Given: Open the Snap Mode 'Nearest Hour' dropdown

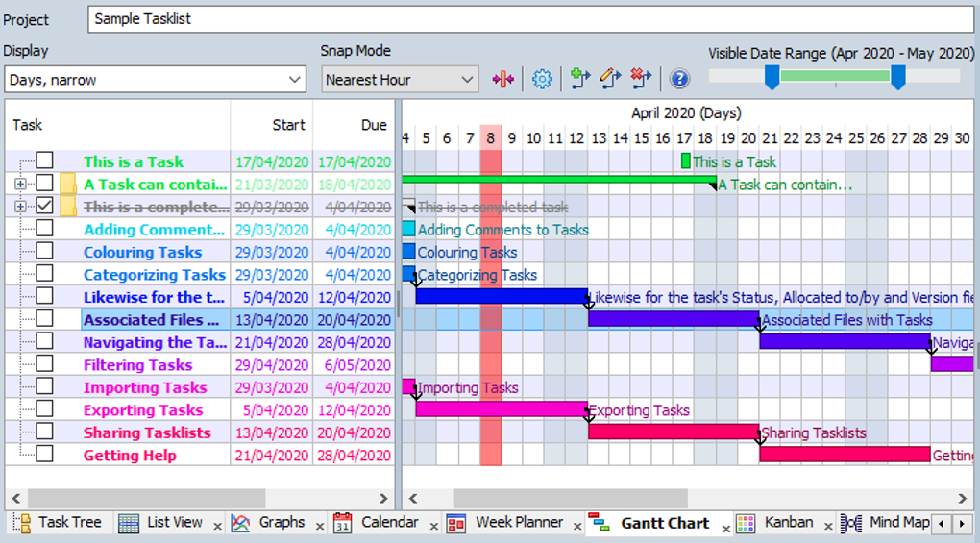Looking at the screenshot, I should [400, 80].
